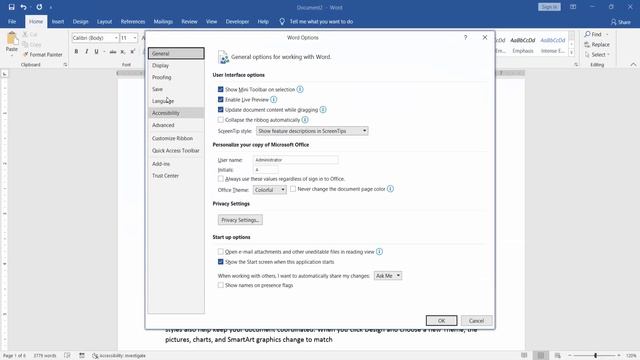Open the ScreenTip style dropdown
This screenshot has width=640, height=360.
[312, 131]
